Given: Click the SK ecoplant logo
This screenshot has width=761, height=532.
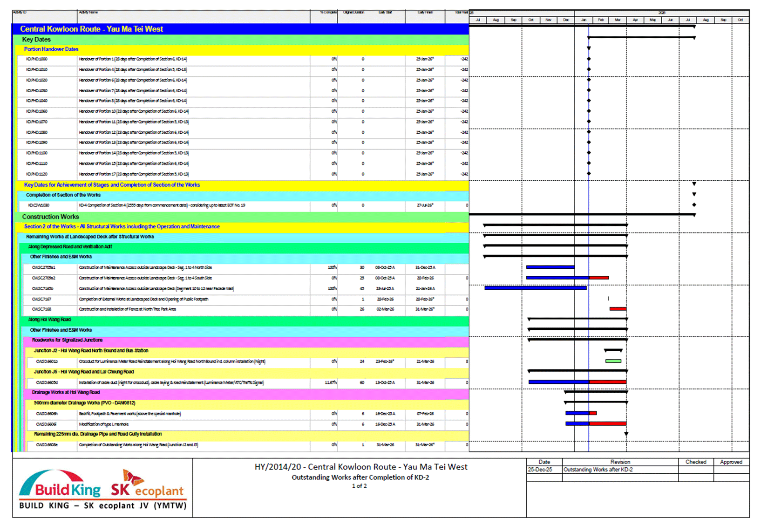Looking at the screenshot, I should (147, 485).
